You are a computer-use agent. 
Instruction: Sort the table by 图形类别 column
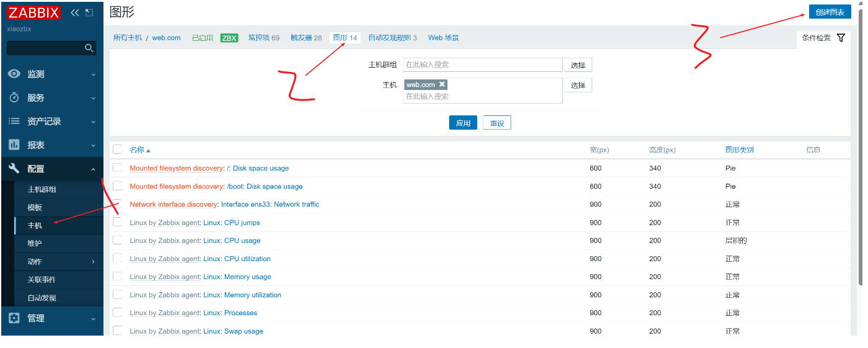[739, 150]
